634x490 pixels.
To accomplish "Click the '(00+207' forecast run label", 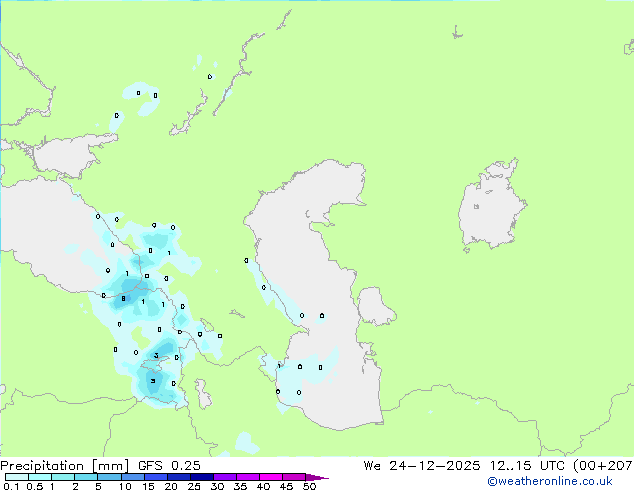I will pyautogui.click(x=603, y=466).
